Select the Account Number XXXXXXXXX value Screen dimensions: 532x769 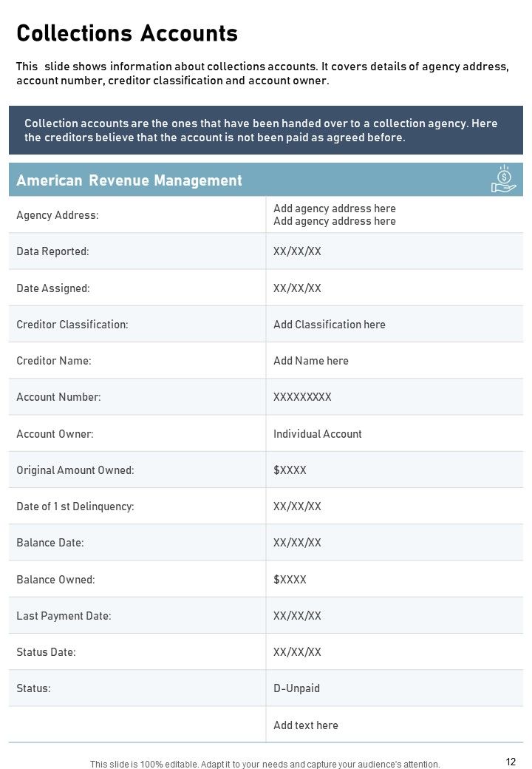point(302,397)
